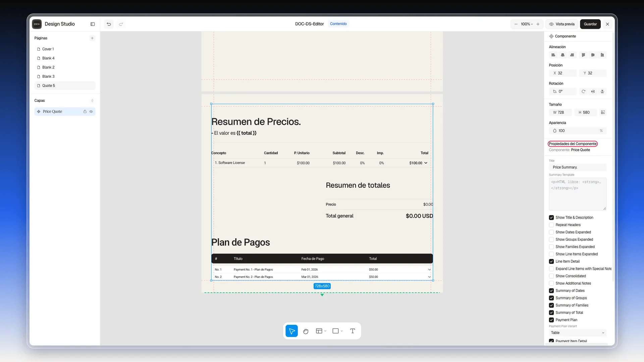
Task: Select the pointer selection tool
Action: 292,331
